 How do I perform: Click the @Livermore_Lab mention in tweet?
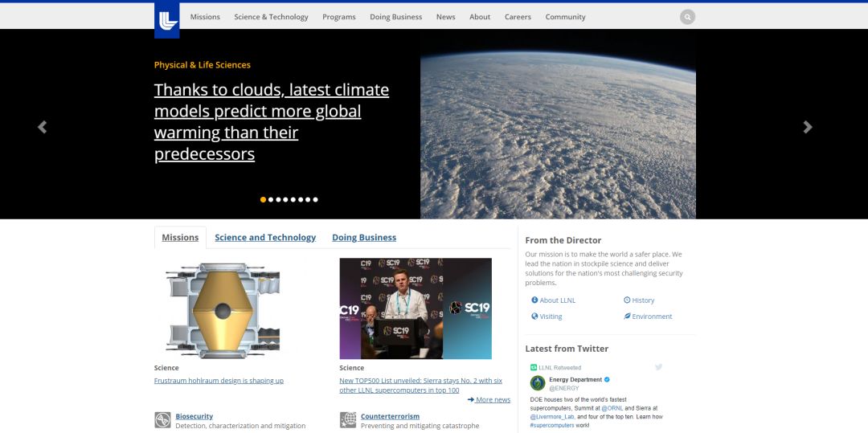552,416
